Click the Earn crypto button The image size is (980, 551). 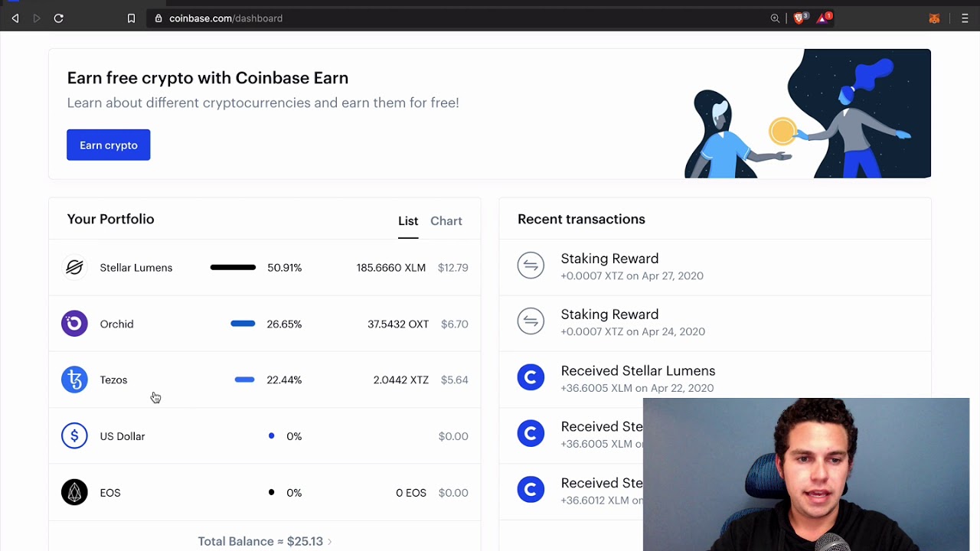pyautogui.click(x=109, y=145)
